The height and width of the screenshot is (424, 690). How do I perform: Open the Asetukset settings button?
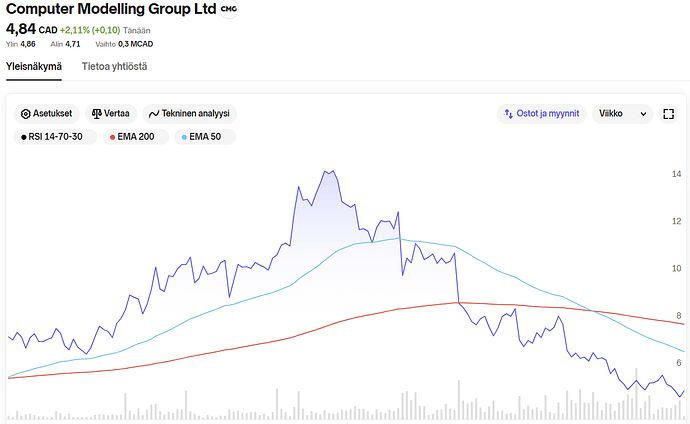(47, 114)
